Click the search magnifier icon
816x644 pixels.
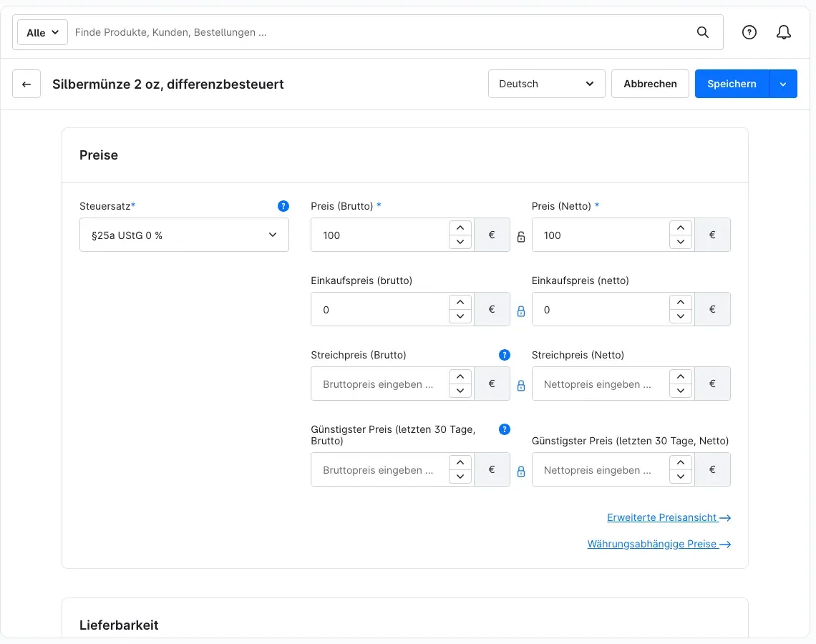(x=703, y=32)
